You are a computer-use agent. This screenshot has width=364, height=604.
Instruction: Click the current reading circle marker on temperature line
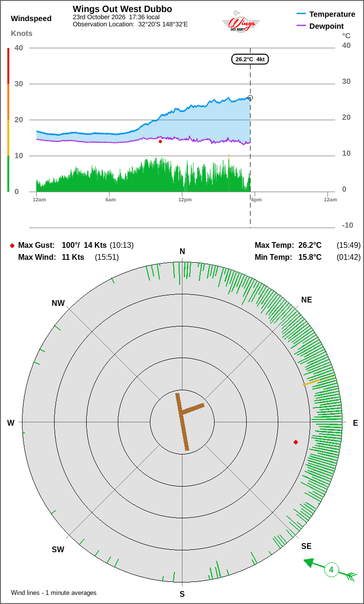click(x=250, y=98)
